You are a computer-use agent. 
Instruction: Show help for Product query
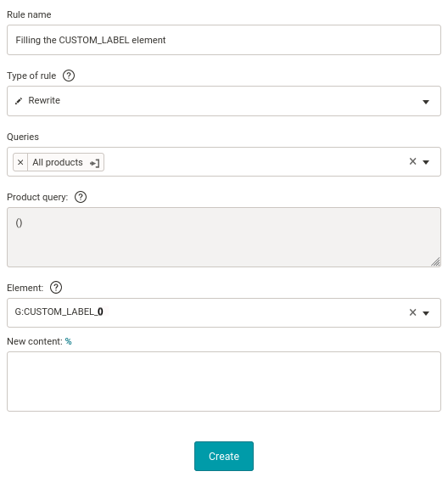coord(81,197)
